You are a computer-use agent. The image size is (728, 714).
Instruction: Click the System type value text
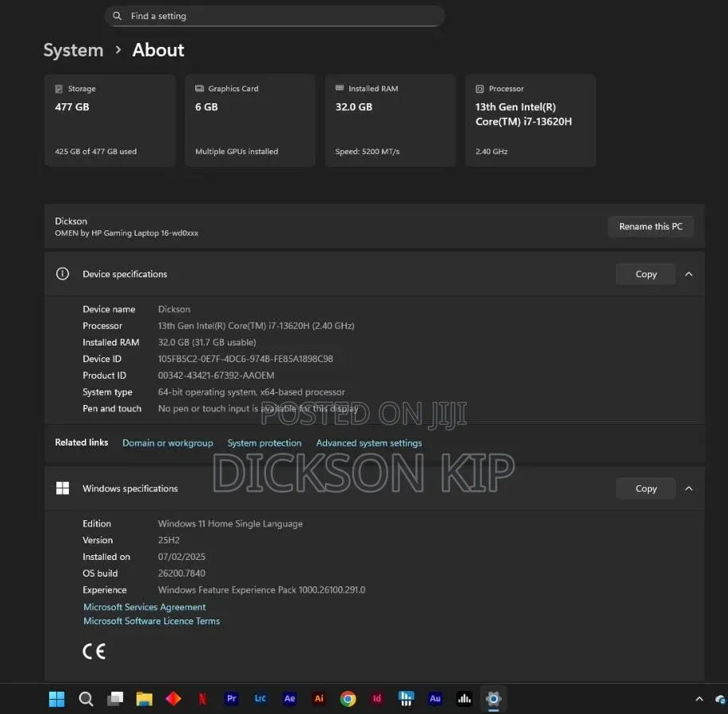pyautogui.click(x=251, y=392)
